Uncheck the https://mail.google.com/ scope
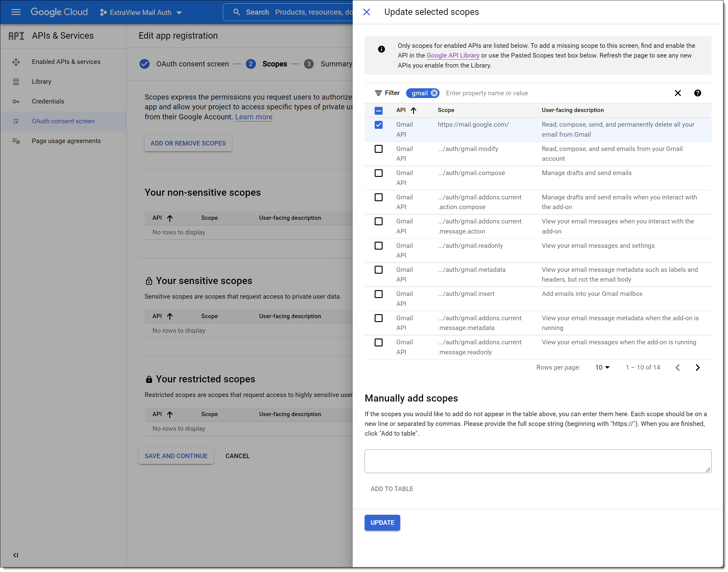Screen dimensions: 728x572 coord(379,125)
